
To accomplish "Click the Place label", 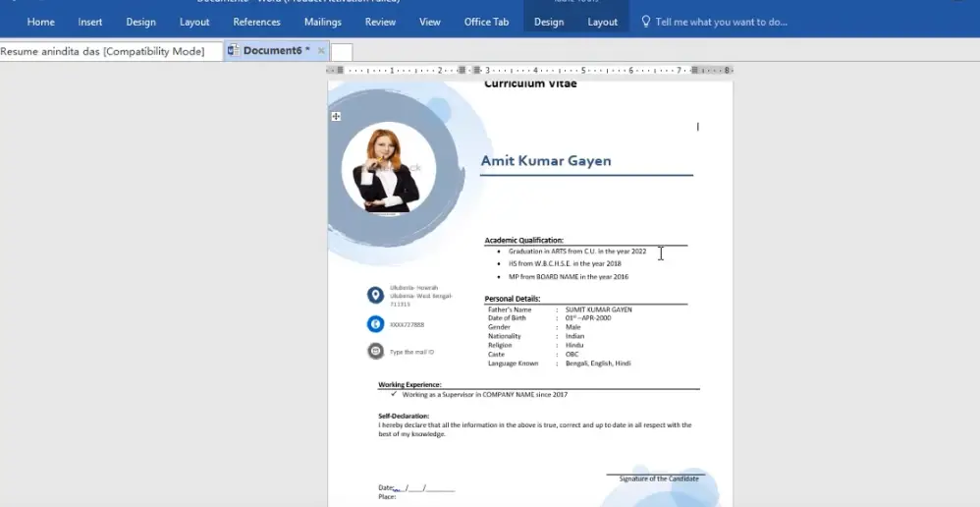I will 387,497.
